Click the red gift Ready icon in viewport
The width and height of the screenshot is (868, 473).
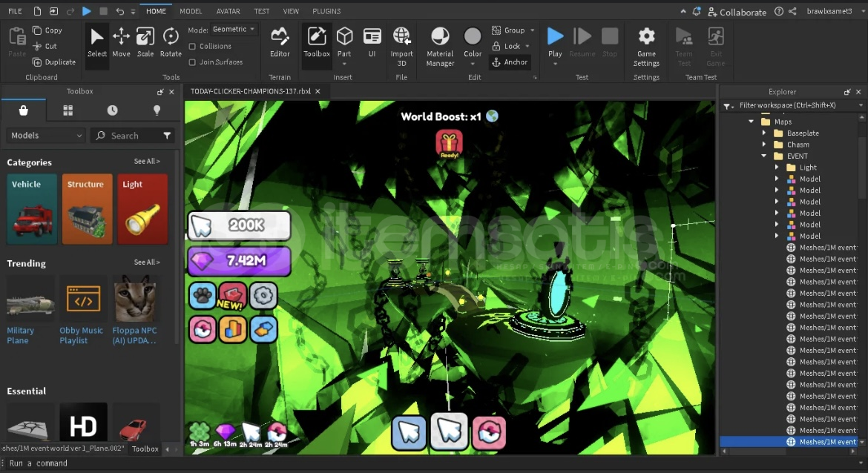tap(449, 144)
